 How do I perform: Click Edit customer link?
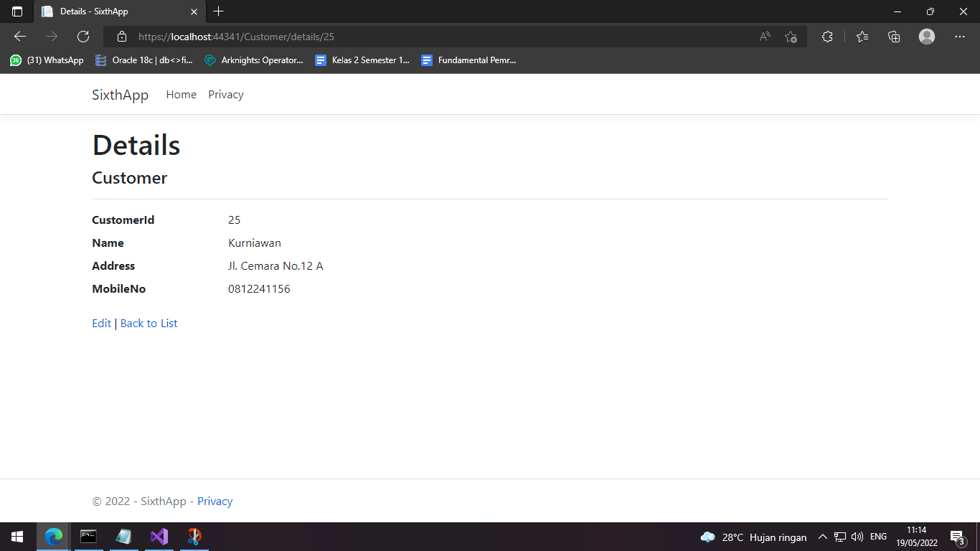[x=101, y=324]
